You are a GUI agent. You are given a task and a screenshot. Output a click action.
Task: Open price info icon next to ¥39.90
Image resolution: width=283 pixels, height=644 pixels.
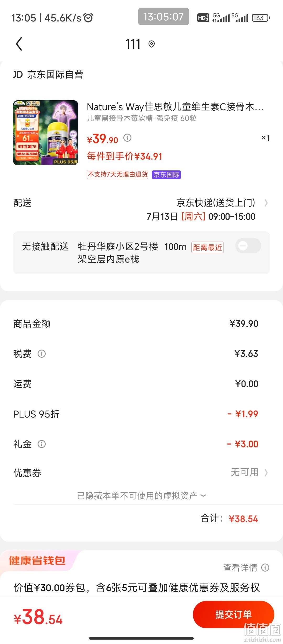coord(127,138)
